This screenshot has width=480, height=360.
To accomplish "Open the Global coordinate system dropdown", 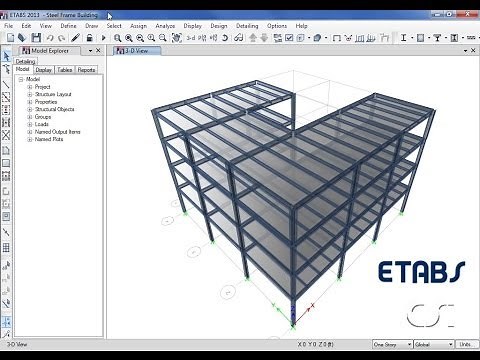I will coord(434,344).
